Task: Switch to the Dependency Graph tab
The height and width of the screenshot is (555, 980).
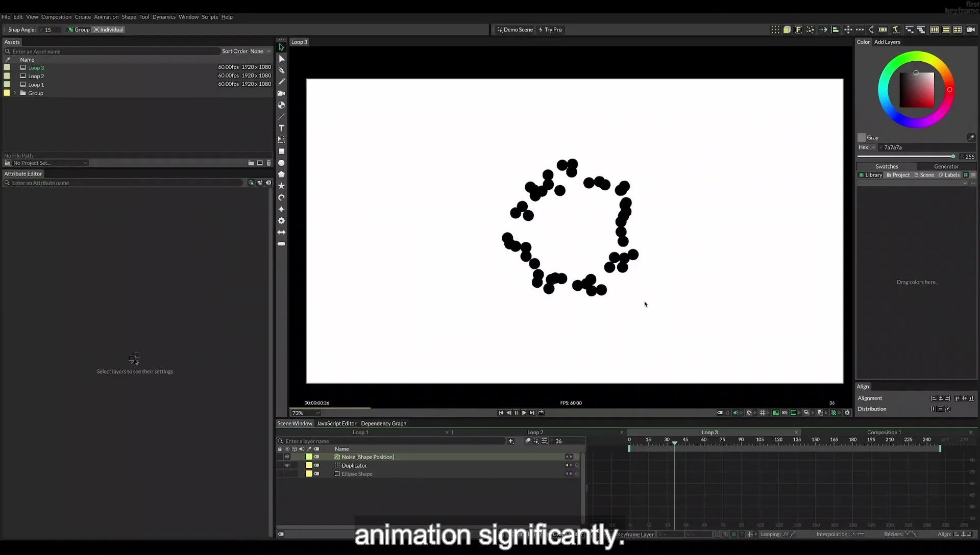Action: point(383,423)
